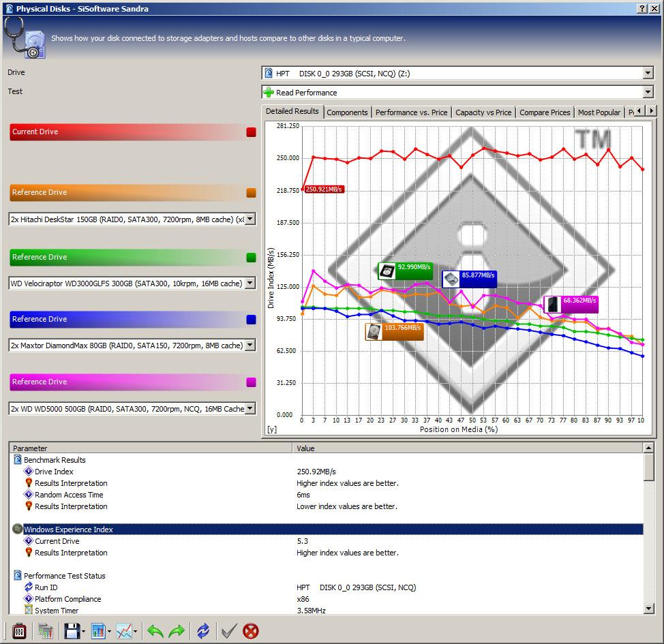
Task: Expand the Hitachi DeskStar reference drive dropdown
Action: pos(250,219)
